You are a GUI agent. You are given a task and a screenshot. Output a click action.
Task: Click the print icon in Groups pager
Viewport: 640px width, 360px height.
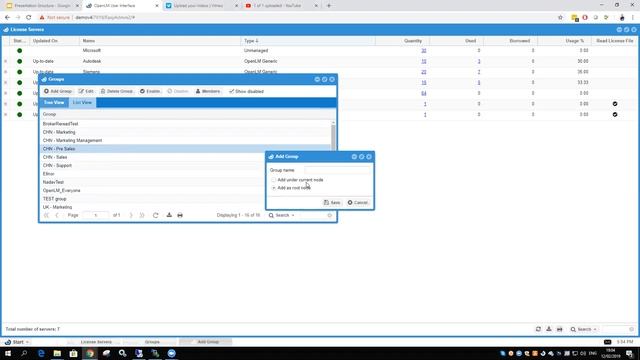pos(180,215)
